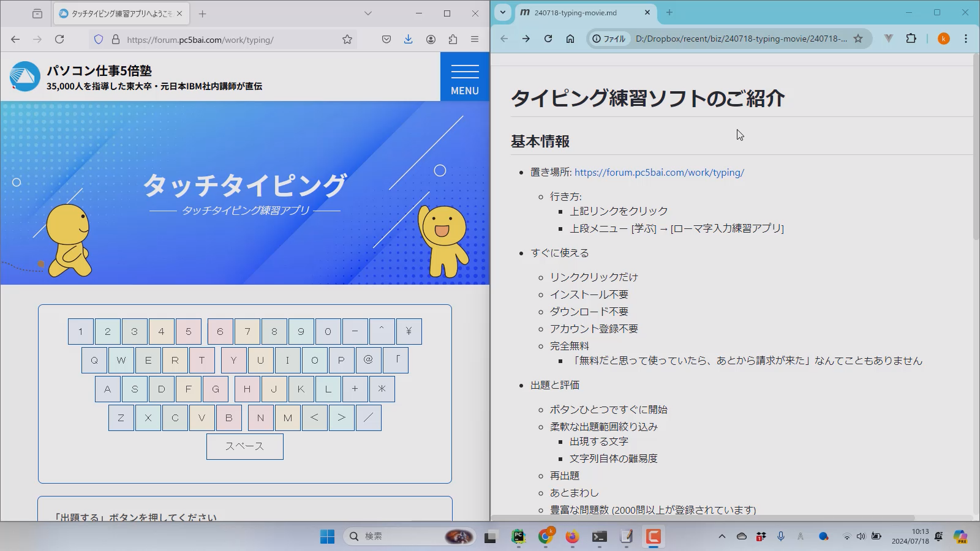Open the MENU on the typing website
Screen dimensions: 980x551
pyautogui.click(x=464, y=76)
